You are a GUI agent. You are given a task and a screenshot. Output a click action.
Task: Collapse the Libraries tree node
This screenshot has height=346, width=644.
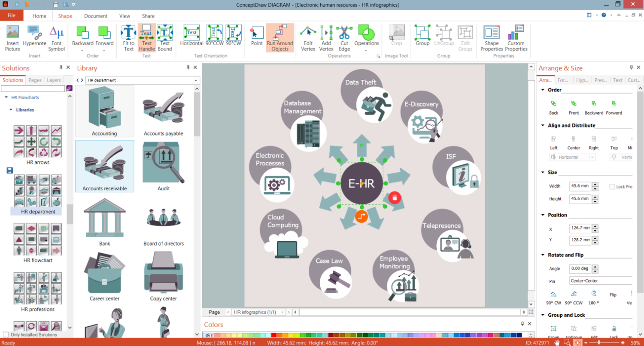pyautogui.click(x=11, y=109)
